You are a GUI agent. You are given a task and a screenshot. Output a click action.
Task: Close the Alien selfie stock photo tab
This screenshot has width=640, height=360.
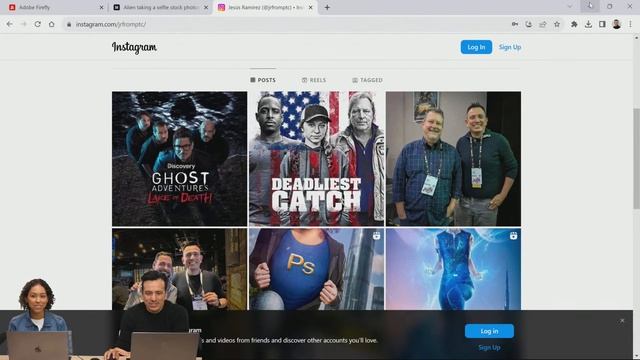pyautogui.click(x=206, y=7)
